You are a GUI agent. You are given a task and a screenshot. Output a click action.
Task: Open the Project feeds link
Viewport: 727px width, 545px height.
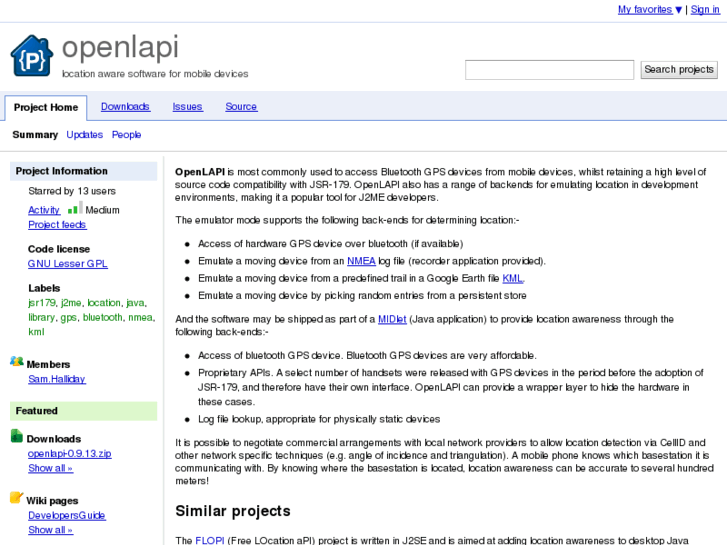[x=57, y=224]
